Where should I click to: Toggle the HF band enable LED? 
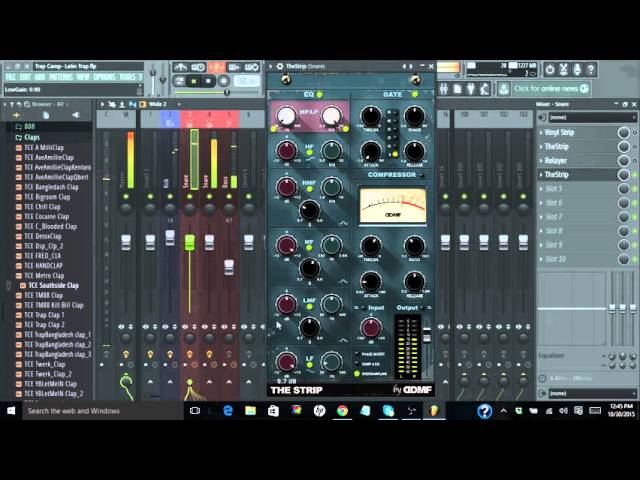309,153
